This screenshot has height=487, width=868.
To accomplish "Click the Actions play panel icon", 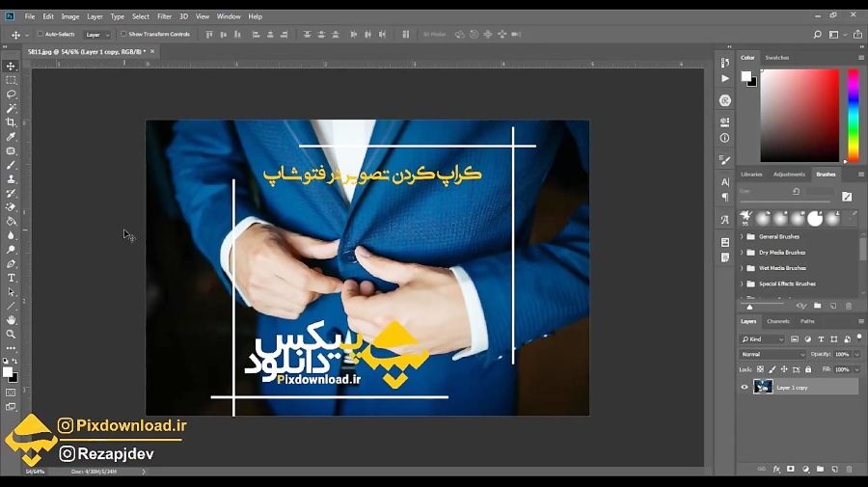I will pyautogui.click(x=724, y=78).
